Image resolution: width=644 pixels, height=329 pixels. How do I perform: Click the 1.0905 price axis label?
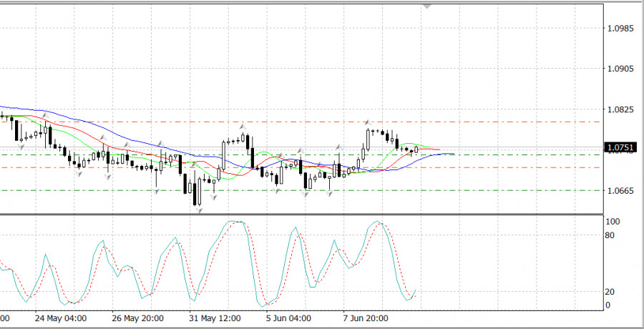coord(619,69)
